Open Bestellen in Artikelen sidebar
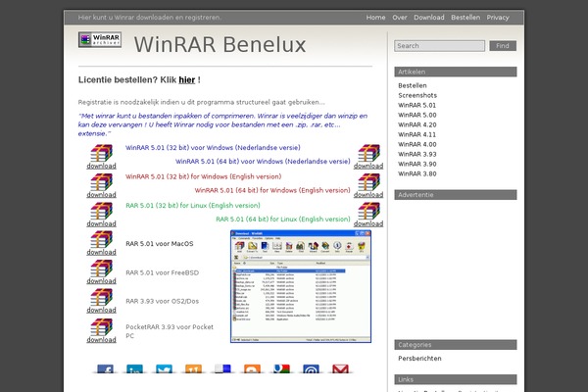 pos(413,85)
